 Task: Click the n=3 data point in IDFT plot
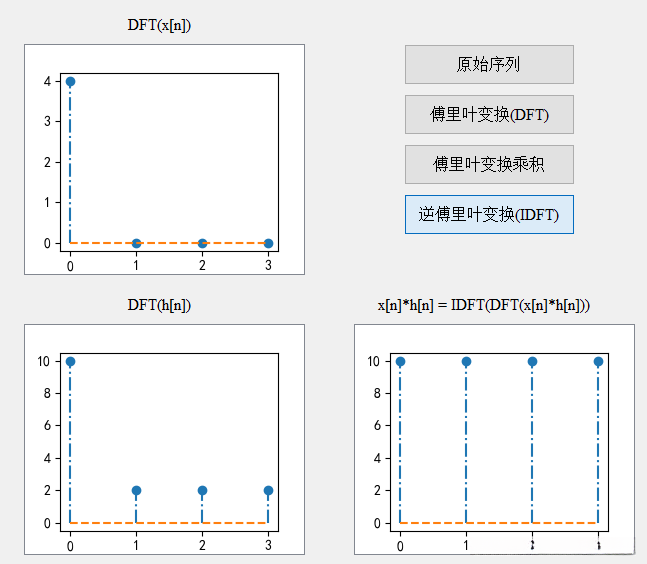[598, 361]
